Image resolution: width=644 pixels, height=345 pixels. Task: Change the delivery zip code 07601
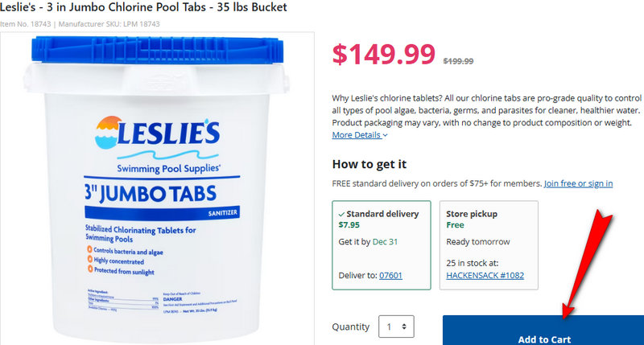[390, 275]
